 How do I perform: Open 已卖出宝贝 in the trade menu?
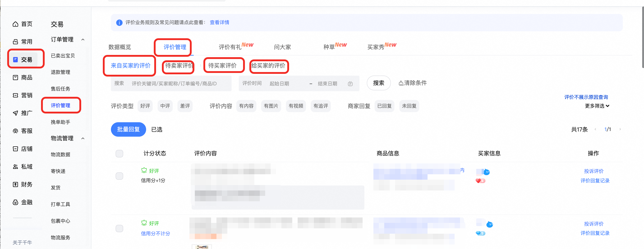pos(63,56)
